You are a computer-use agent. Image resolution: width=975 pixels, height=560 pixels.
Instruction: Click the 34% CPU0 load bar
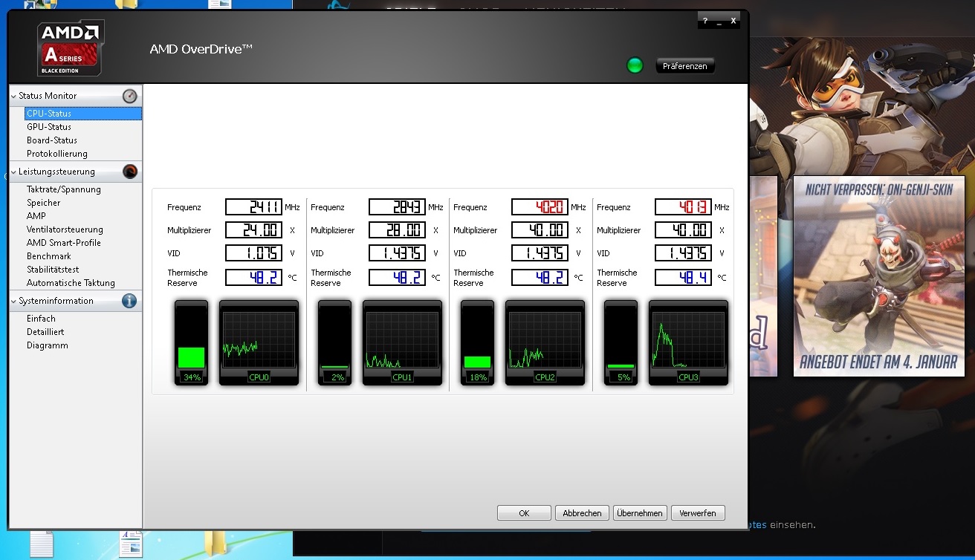[x=192, y=342]
